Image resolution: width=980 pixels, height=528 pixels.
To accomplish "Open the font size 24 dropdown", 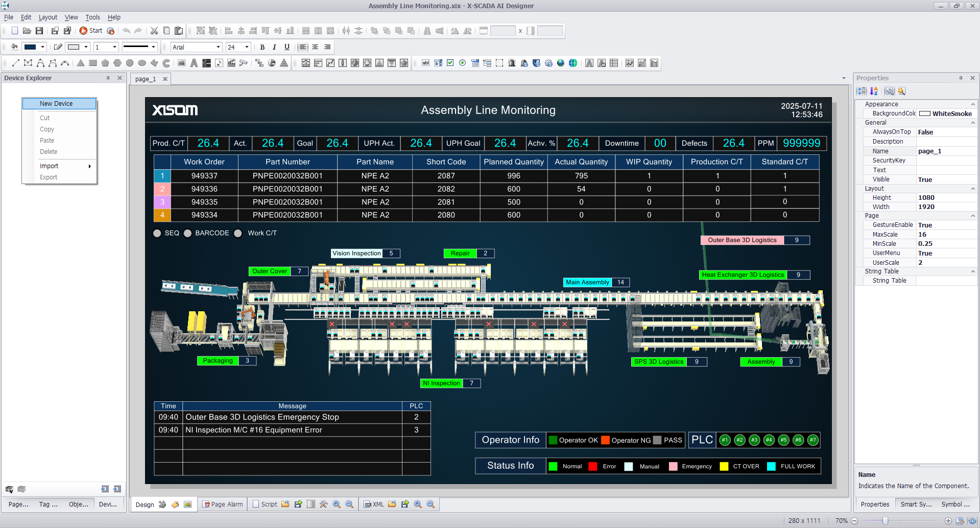I will pos(247,47).
